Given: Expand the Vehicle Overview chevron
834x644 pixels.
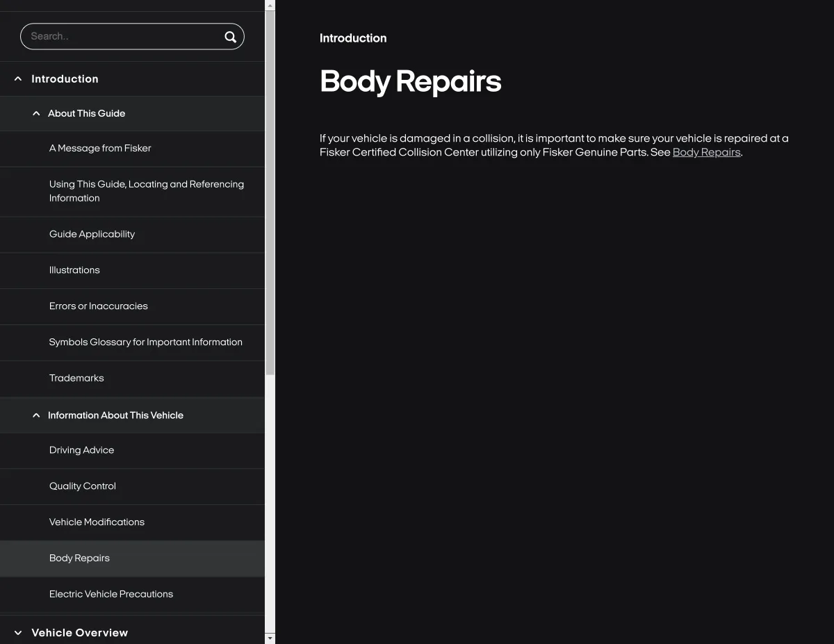Looking at the screenshot, I should tap(18, 633).
